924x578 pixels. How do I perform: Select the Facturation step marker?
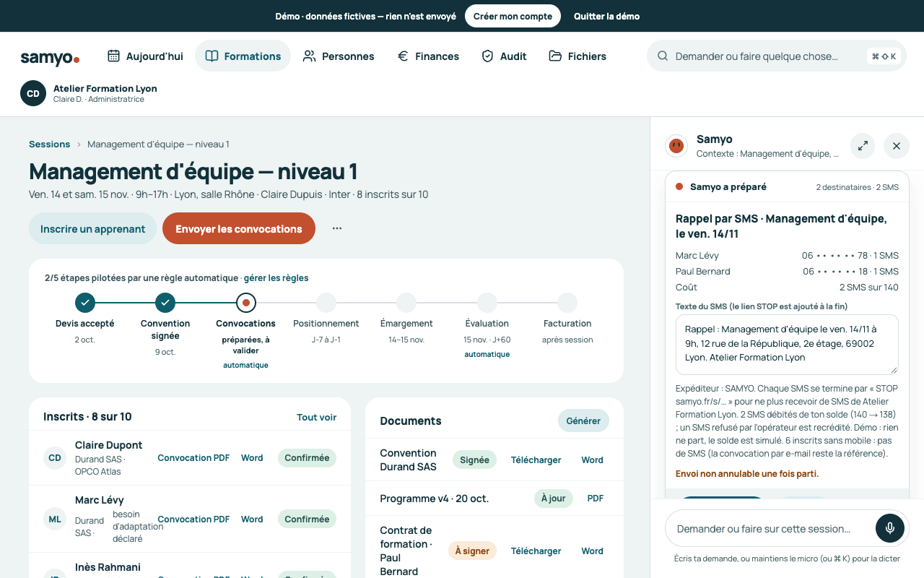(567, 303)
